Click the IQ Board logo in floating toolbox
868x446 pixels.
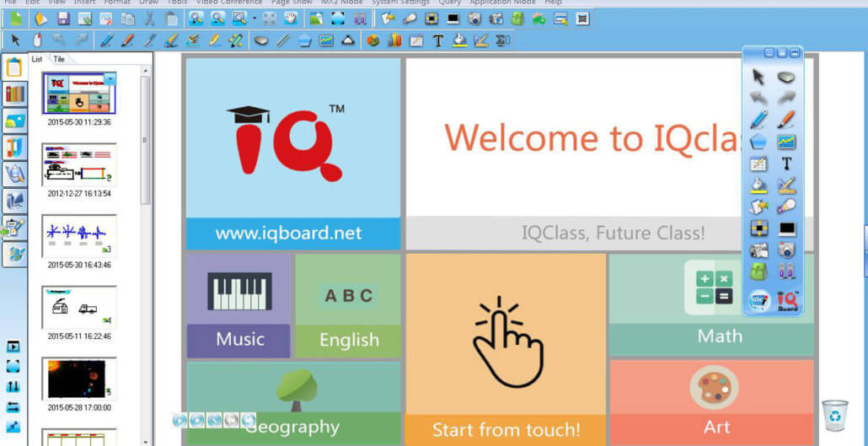point(787,301)
